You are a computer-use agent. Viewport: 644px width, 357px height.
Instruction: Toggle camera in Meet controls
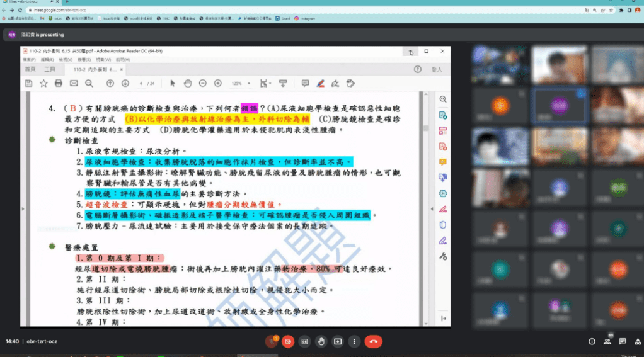pos(288,341)
